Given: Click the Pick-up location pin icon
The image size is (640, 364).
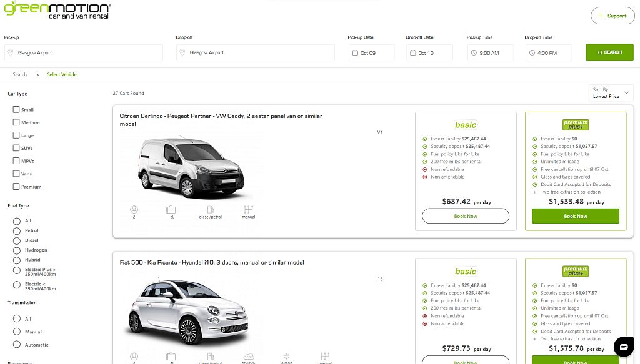Looking at the screenshot, I should (x=9, y=52).
